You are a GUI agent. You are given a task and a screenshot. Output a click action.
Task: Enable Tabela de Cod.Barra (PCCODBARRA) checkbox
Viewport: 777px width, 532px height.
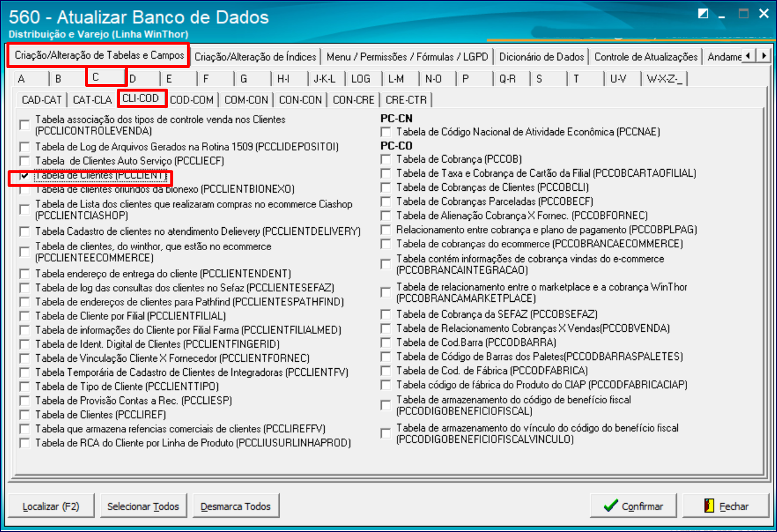[x=386, y=342]
